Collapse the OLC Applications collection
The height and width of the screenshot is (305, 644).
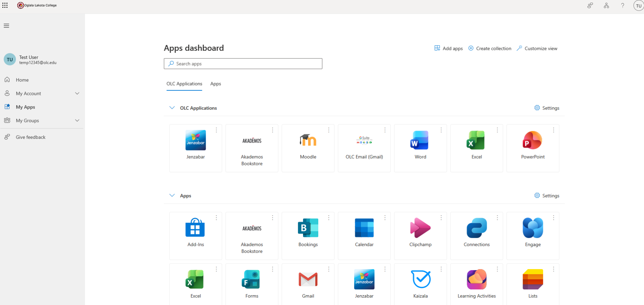[x=172, y=108]
